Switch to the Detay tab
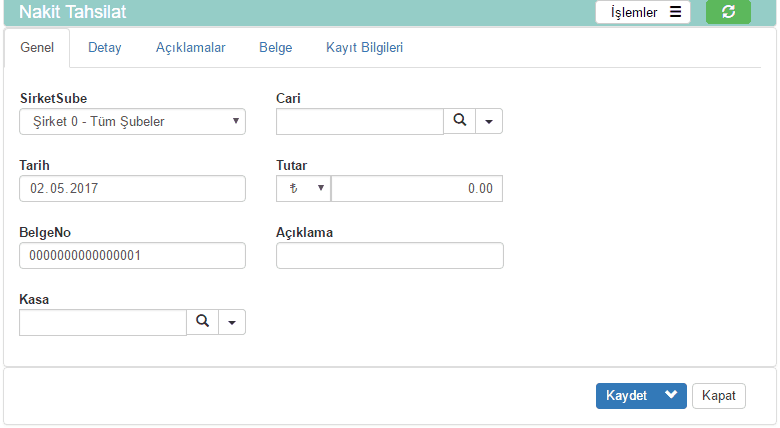 (x=105, y=47)
